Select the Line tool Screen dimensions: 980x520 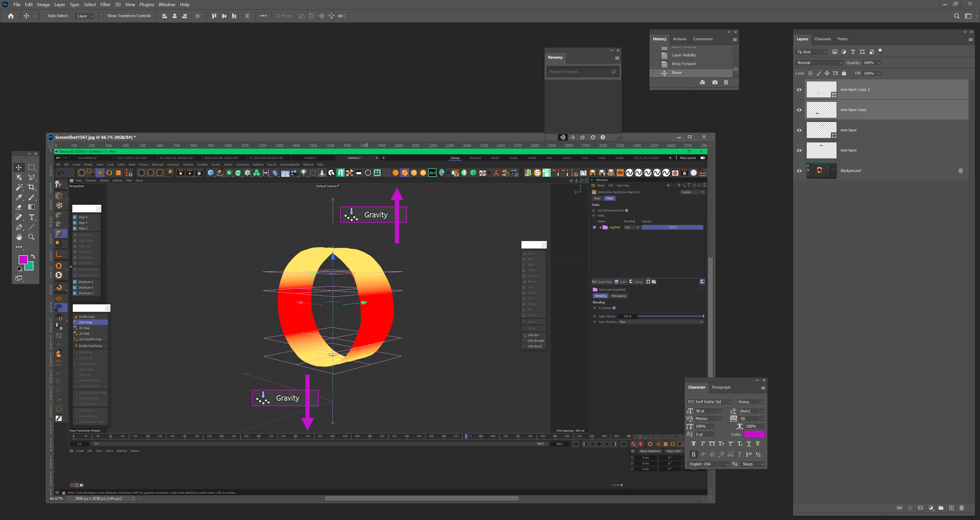pyautogui.click(x=32, y=227)
